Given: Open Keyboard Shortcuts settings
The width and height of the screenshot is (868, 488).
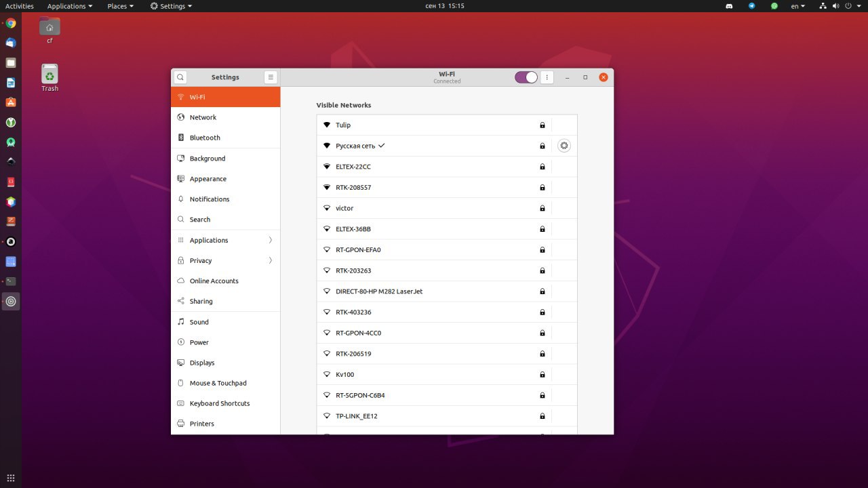Looking at the screenshot, I should [x=225, y=403].
